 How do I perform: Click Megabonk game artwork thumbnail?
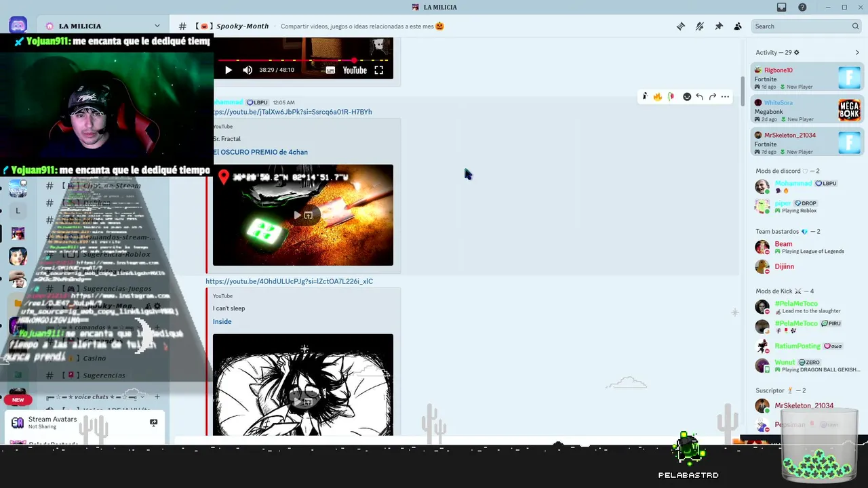(x=849, y=110)
